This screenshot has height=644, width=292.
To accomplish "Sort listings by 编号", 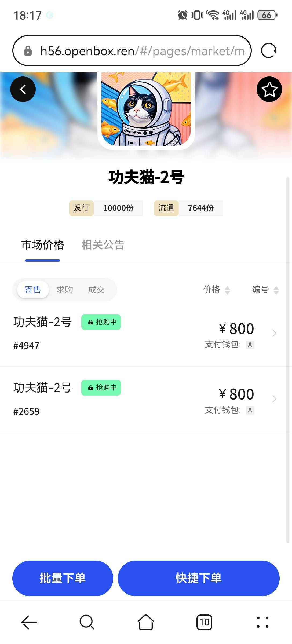I will point(265,290).
